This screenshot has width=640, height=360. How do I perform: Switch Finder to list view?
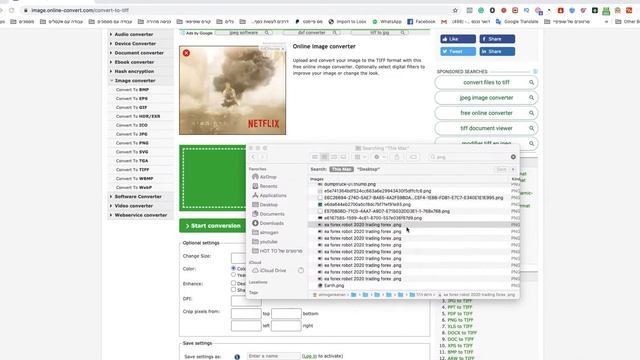[324, 157]
